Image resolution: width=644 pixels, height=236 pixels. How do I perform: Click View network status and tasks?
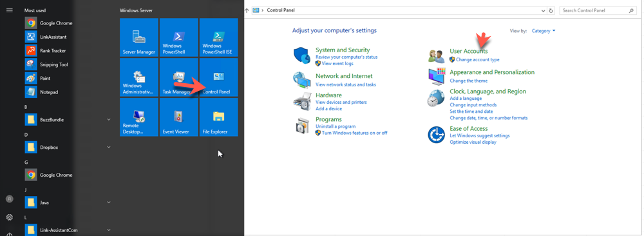coord(345,84)
